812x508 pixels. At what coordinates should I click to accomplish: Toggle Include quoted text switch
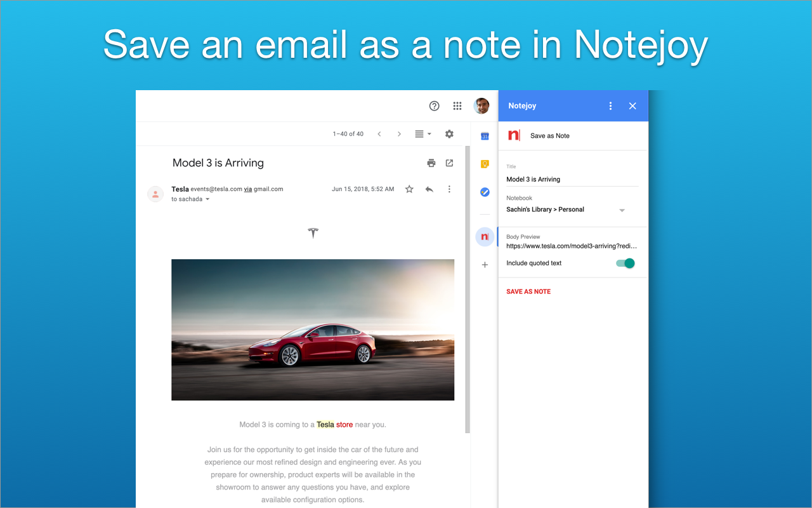(625, 263)
